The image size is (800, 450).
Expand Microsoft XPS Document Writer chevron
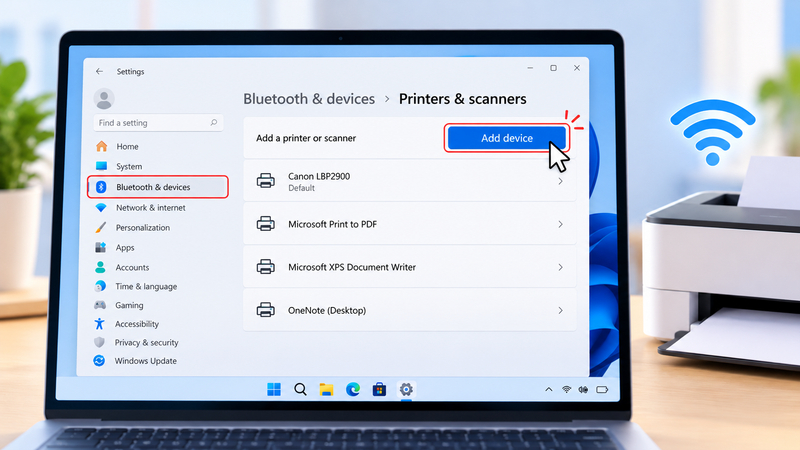(560, 267)
